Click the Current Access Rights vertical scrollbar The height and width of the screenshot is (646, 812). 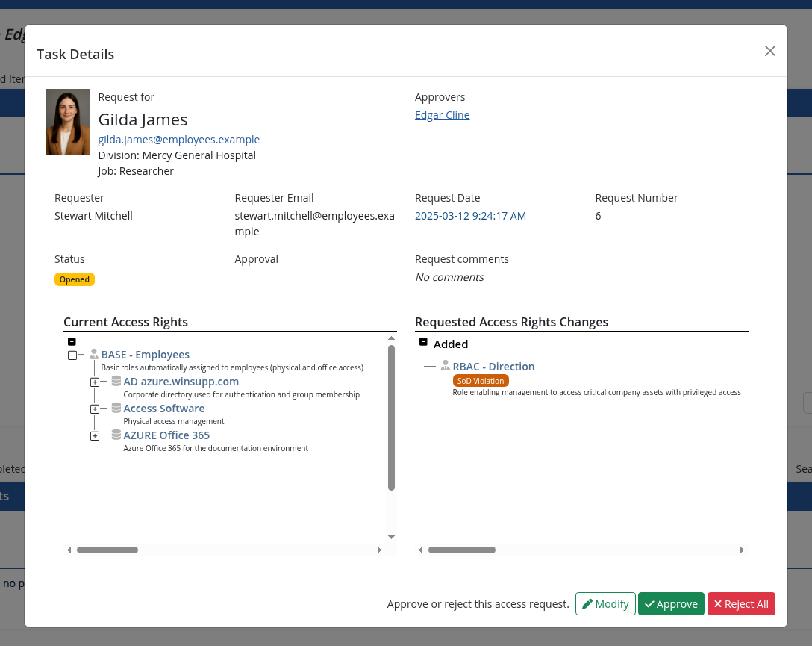click(392, 417)
